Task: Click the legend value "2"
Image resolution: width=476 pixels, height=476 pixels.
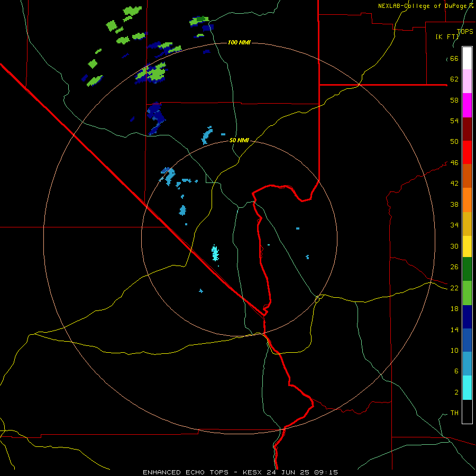Action: point(456,392)
